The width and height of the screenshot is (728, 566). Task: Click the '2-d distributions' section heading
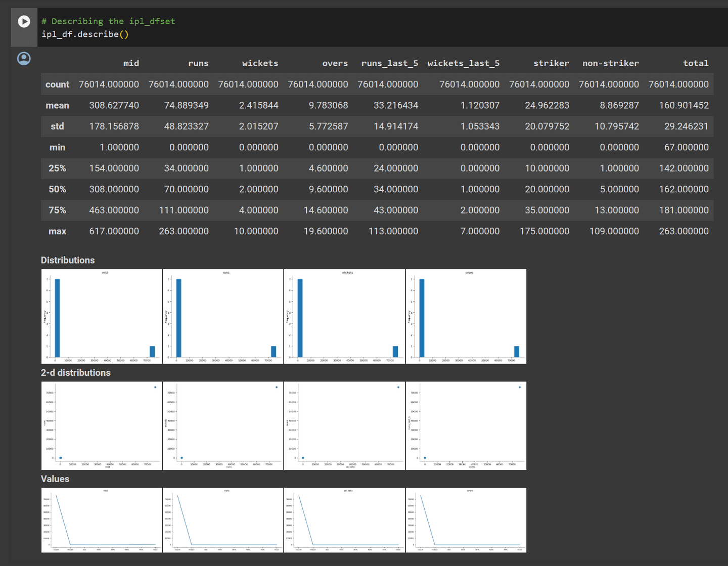coord(76,373)
